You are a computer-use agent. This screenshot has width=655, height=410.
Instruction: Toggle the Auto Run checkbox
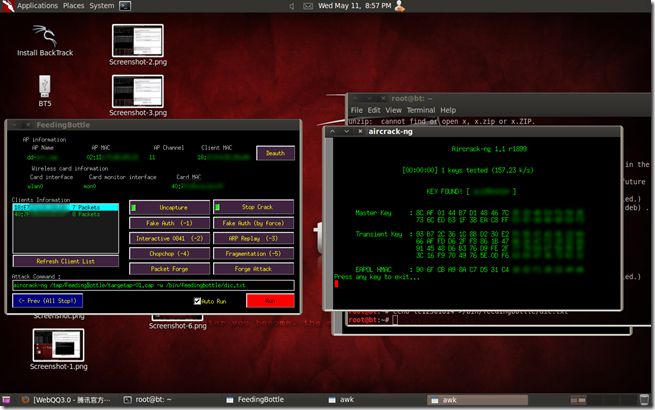click(x=197, y=301)
